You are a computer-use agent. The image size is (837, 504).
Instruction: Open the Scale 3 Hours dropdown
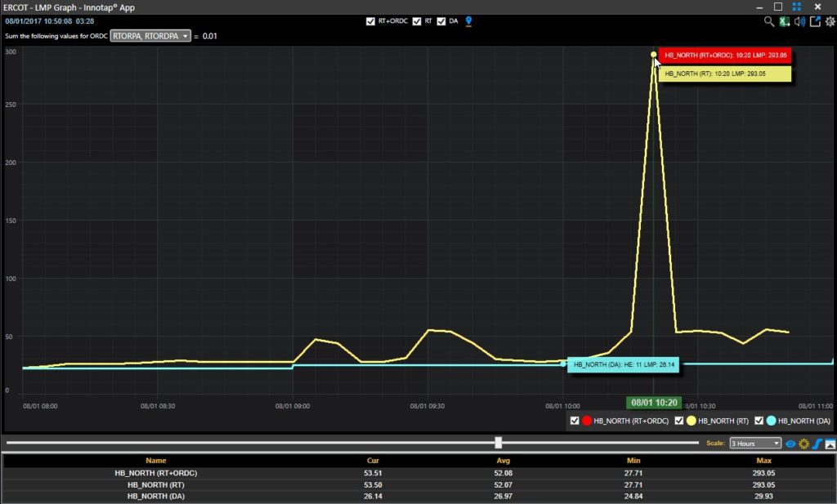[755, 444]
